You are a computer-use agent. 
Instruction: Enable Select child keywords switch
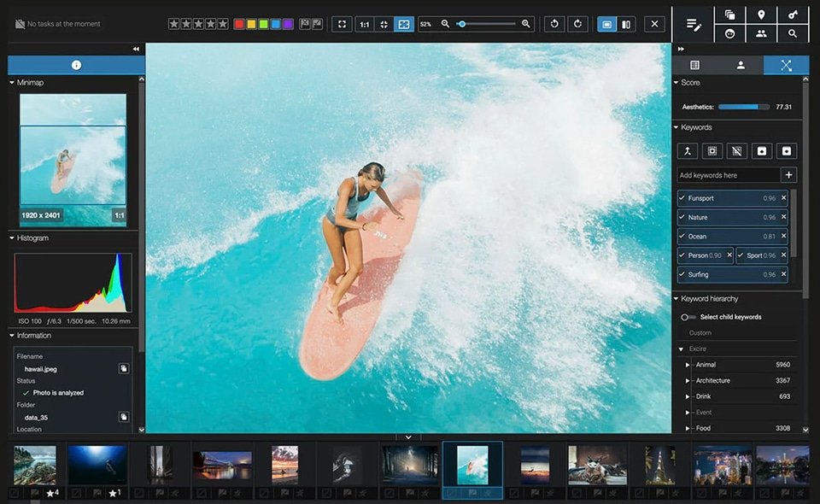[x=688, y=317]
